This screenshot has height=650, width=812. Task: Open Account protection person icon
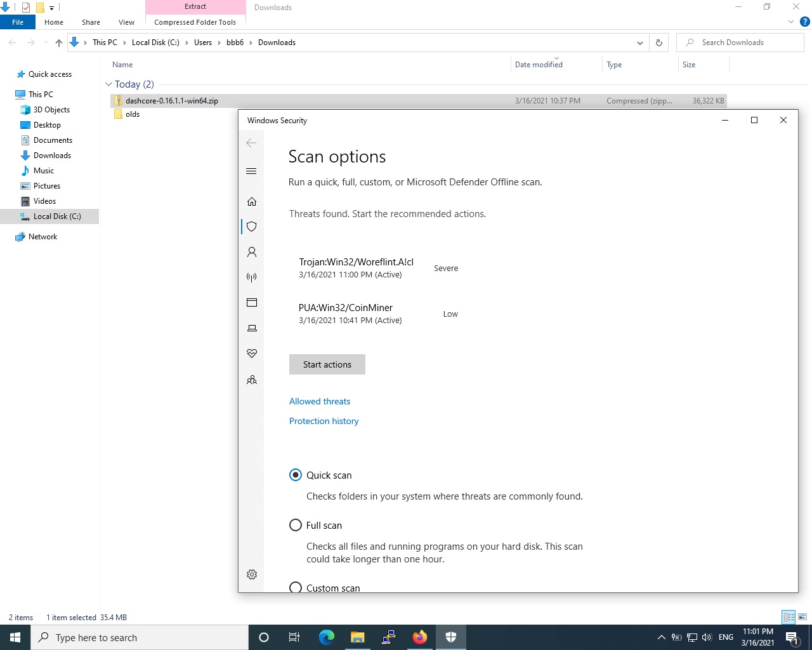tap(252, 252)
